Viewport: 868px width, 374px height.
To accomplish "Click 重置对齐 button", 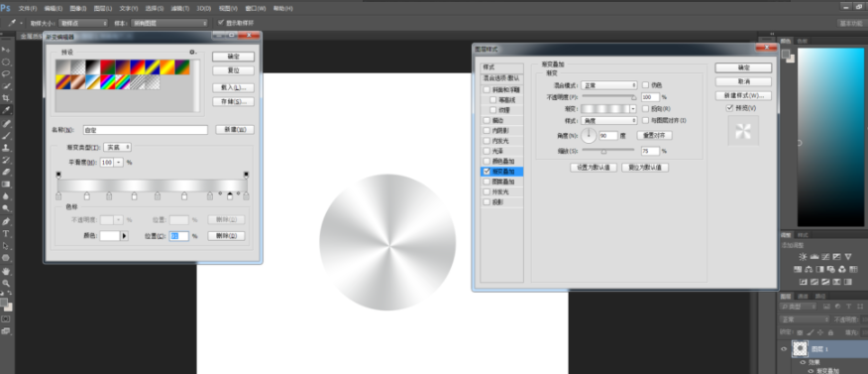I will click(x=654, y=135).
